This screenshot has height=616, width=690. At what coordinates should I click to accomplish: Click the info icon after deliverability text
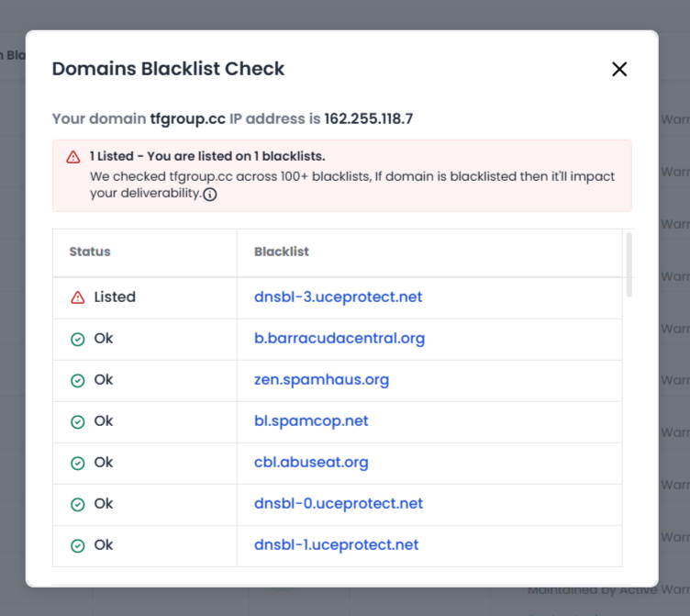click(x=209, y=195)
